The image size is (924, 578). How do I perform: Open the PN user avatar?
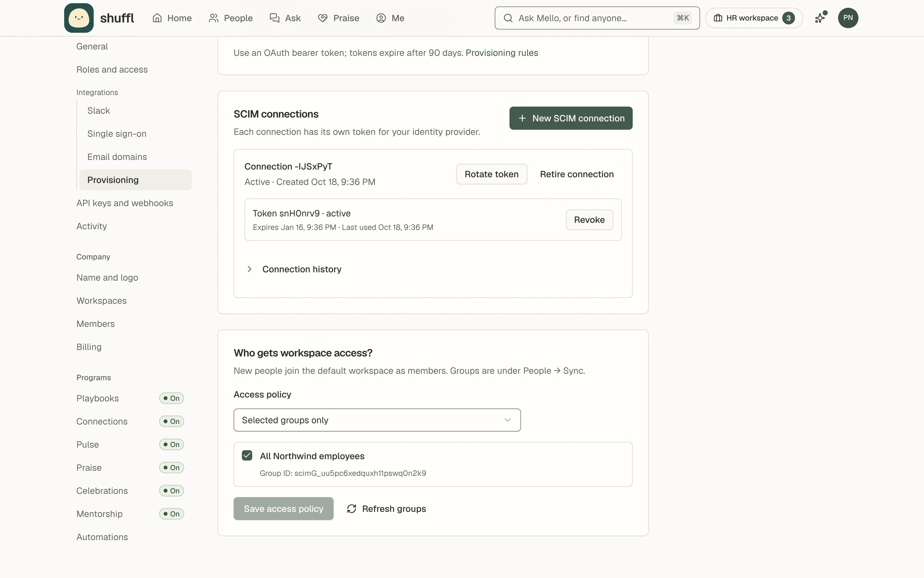pos(848,18)
